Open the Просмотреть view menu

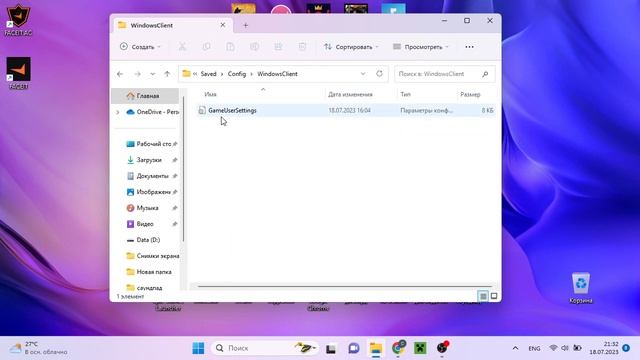tap(420, 47)
